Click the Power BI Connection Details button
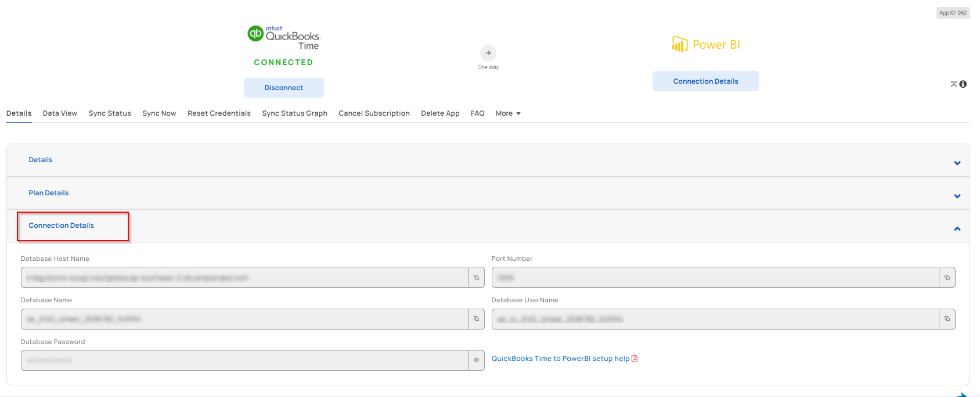 (x=706, y=81)
